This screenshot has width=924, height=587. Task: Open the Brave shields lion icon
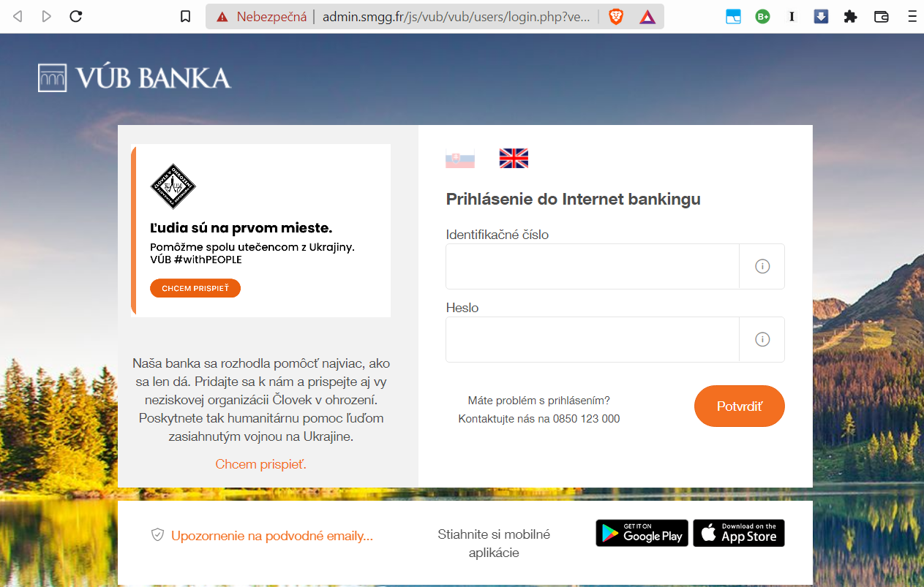(x=616, y=16)
